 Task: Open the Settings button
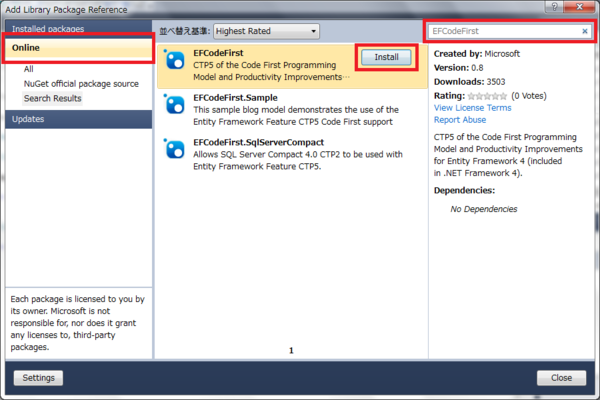38,378
